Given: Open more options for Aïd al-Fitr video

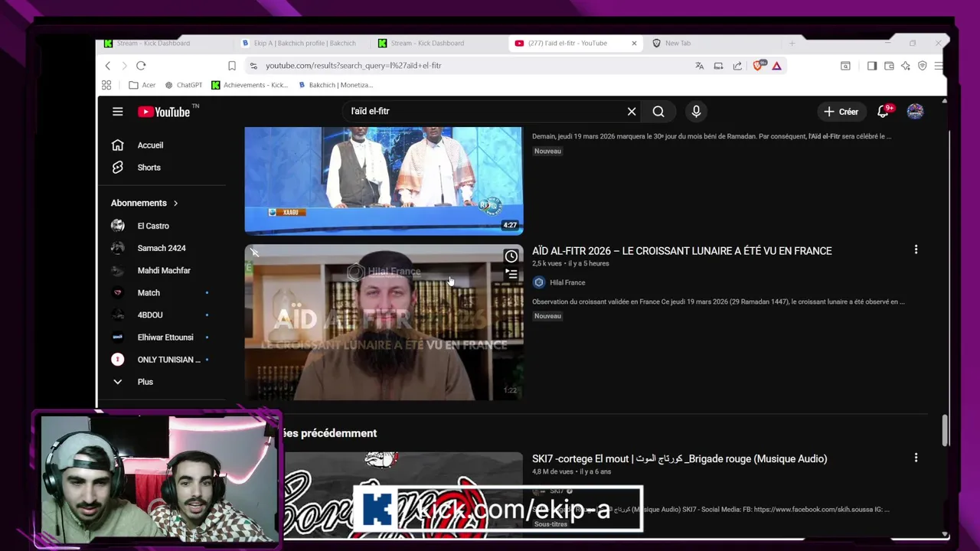Looking at the screenshot, I should [x=916, y=249].
